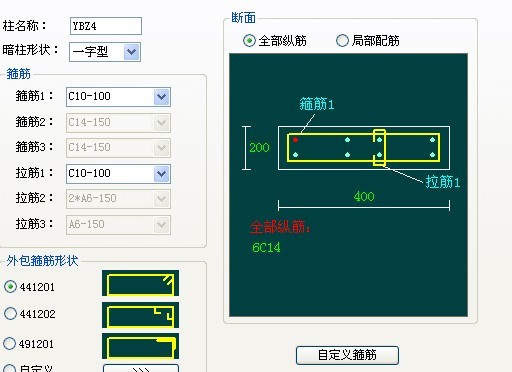Click the >>> button beside 自定义
Image resolution: width=512 pixels, height=372 pixels.
141,368
